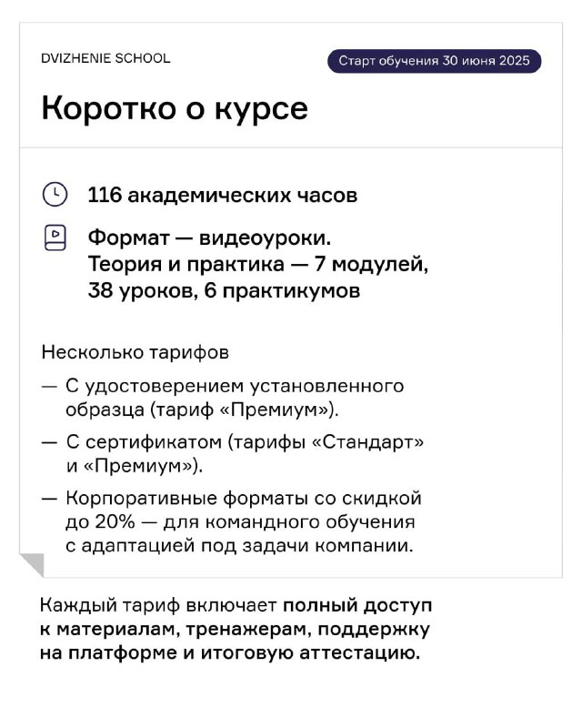The image size is (582, 728).
Task: Click the clock icon beside academic hours
Action: pyautogui.click(x=55, y=195)
